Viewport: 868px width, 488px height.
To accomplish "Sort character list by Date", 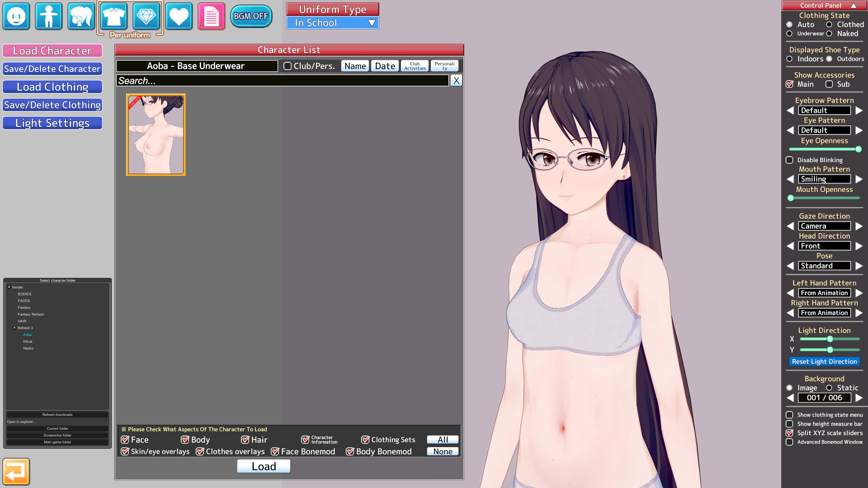I will click(385, 66).
